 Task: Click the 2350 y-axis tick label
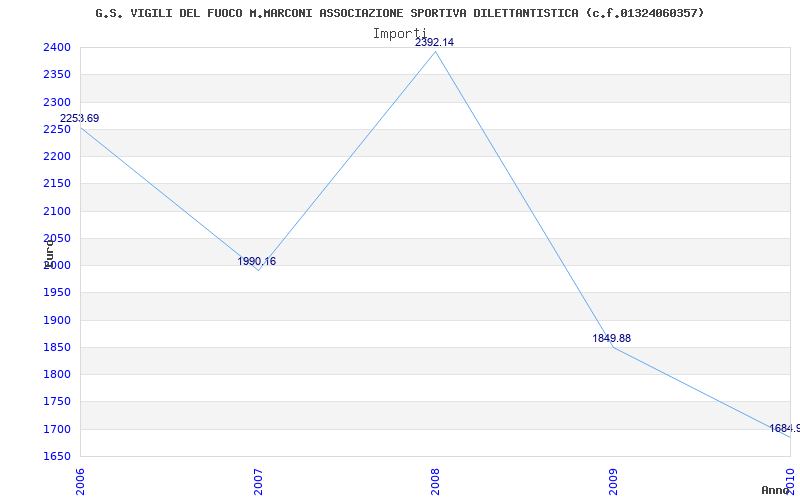coord(58,74)
